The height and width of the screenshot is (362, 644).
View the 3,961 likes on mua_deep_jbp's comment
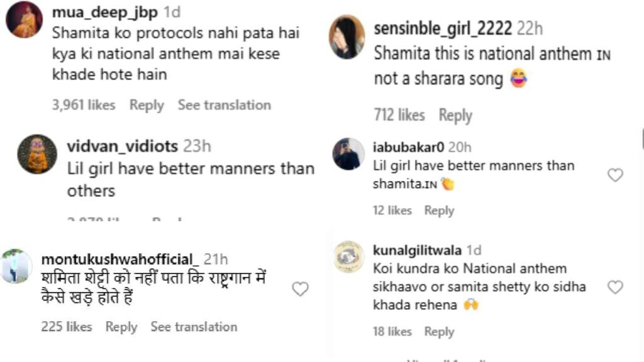(x=84, y=105)
